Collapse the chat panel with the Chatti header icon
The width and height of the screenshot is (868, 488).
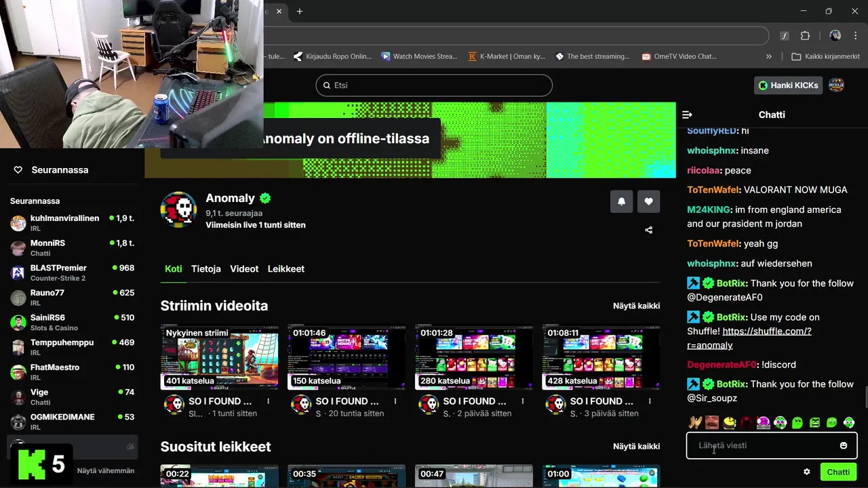click(687, 115)
